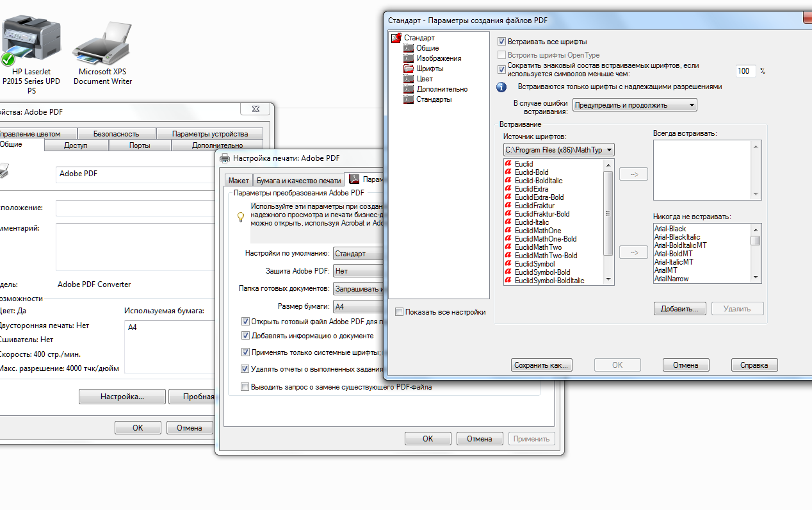This screenshot has width=812, height=510.
Task: Open the Папка готовых документов dropdown
Action: point(357,289)
